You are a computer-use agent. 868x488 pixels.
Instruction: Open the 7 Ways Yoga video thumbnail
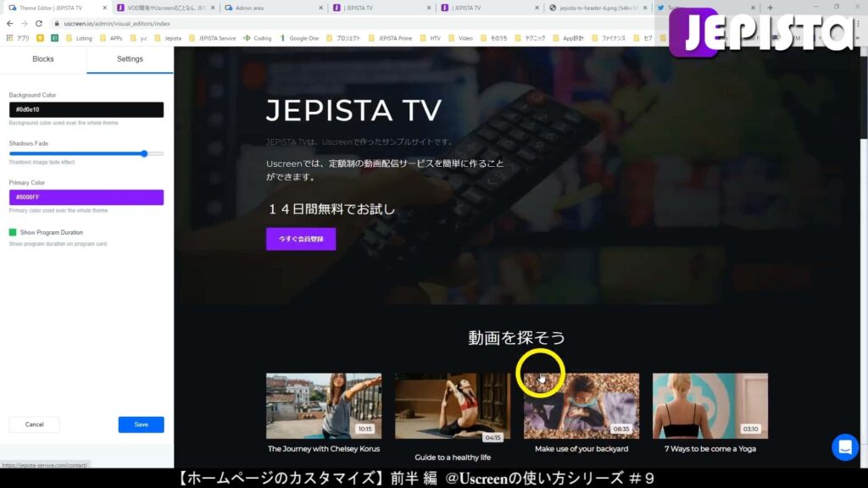710,406
